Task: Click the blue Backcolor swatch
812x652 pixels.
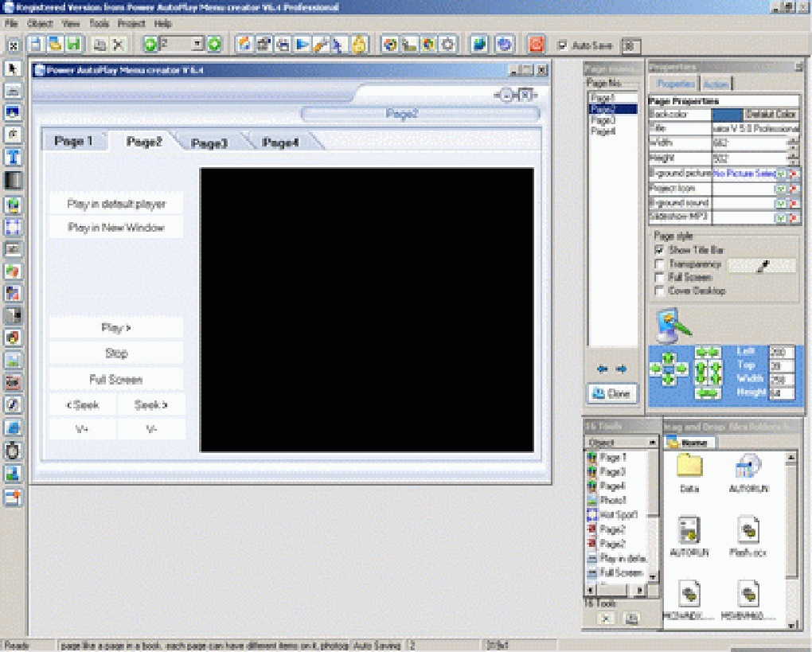Action: (727, 114)
